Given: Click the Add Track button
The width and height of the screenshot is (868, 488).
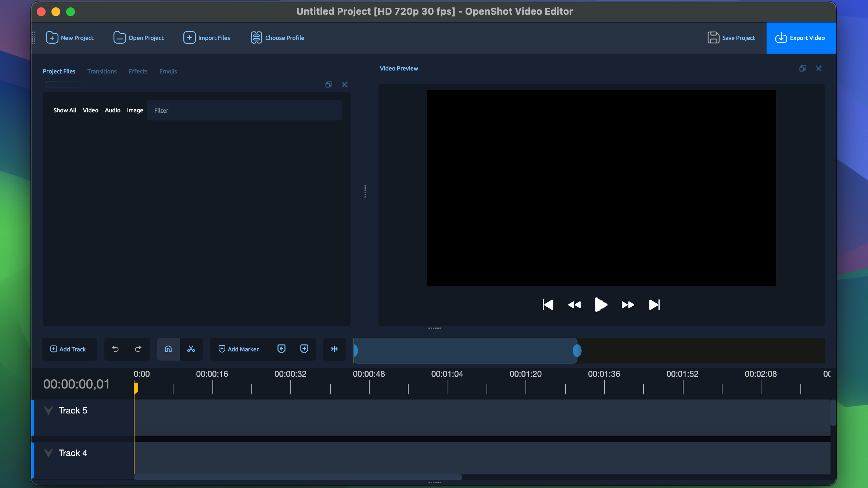Looking at the screenshot, I should click(68, 349).
